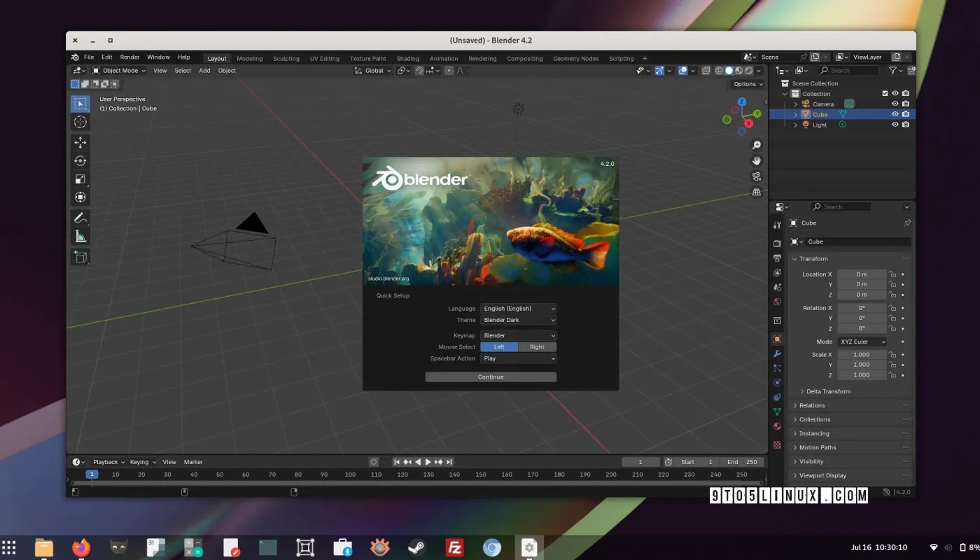Open the Theme dropdown Blender Dark
Screen dimensions: 980x560
[x=519, y=320]
